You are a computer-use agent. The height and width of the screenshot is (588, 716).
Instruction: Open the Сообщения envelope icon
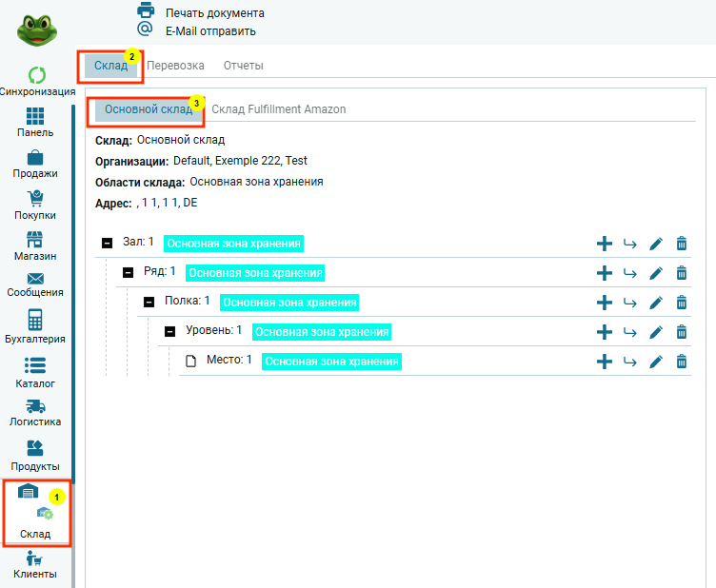click(x=35, y=279)
